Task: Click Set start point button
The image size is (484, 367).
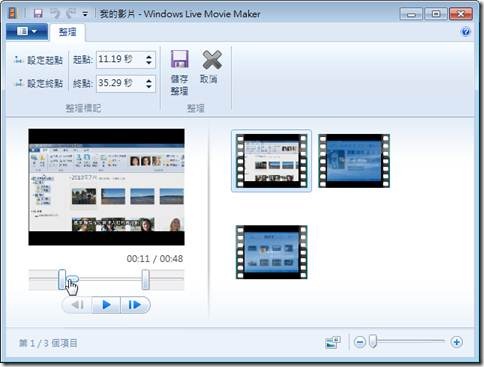Action: pos(39,60)
